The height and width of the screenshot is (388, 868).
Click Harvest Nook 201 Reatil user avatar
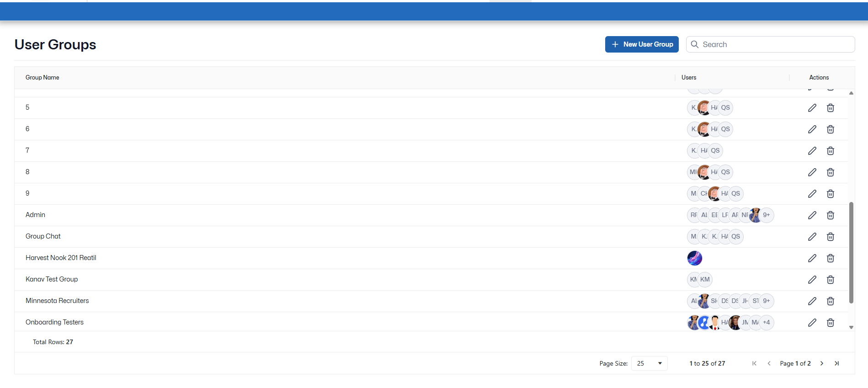[695, 258]
